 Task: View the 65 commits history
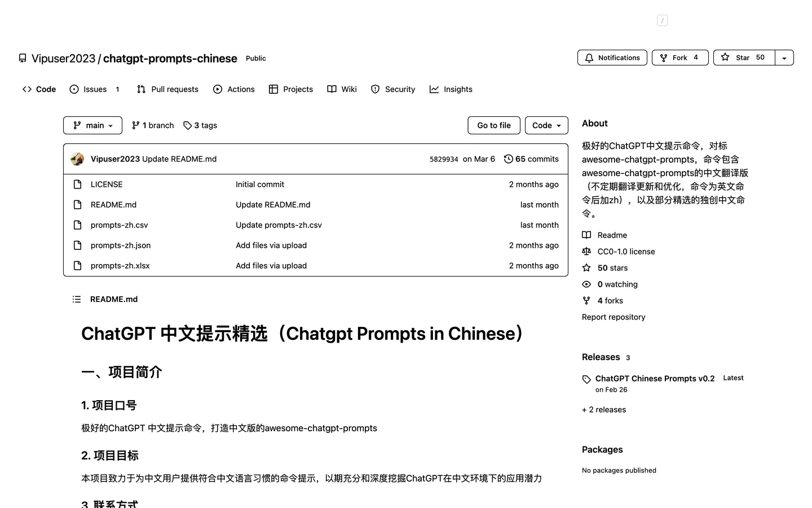click(x=531, y=159)
